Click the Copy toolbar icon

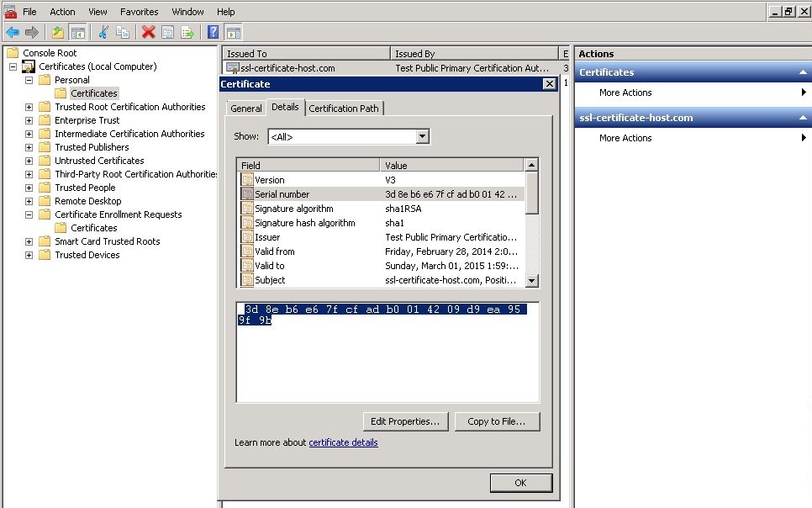123,32
